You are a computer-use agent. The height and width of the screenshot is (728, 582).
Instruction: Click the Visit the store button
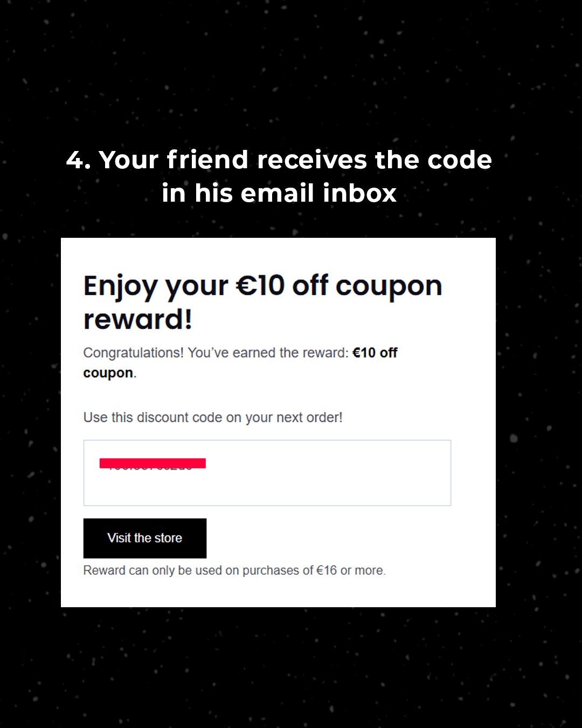click(145, 538)
